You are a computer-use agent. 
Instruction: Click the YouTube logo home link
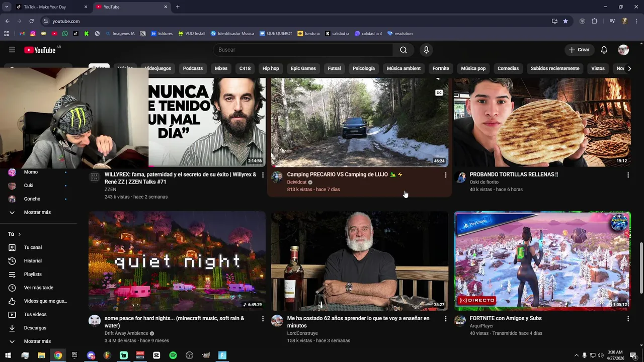(40, 50)
